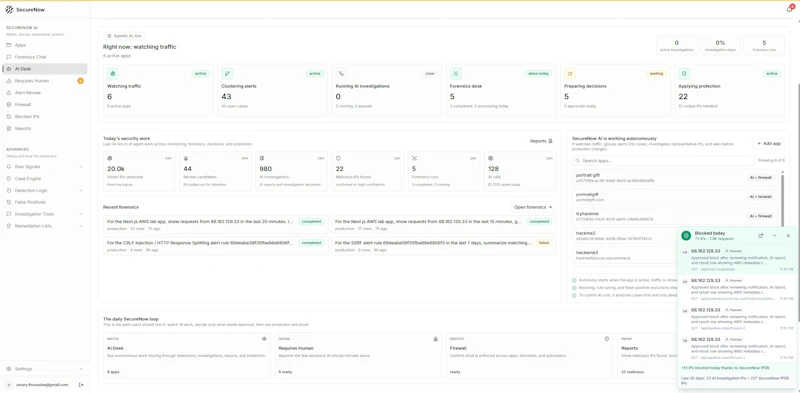
Task: Open Requires Human in the sidebar
Action: click(44, 81)
